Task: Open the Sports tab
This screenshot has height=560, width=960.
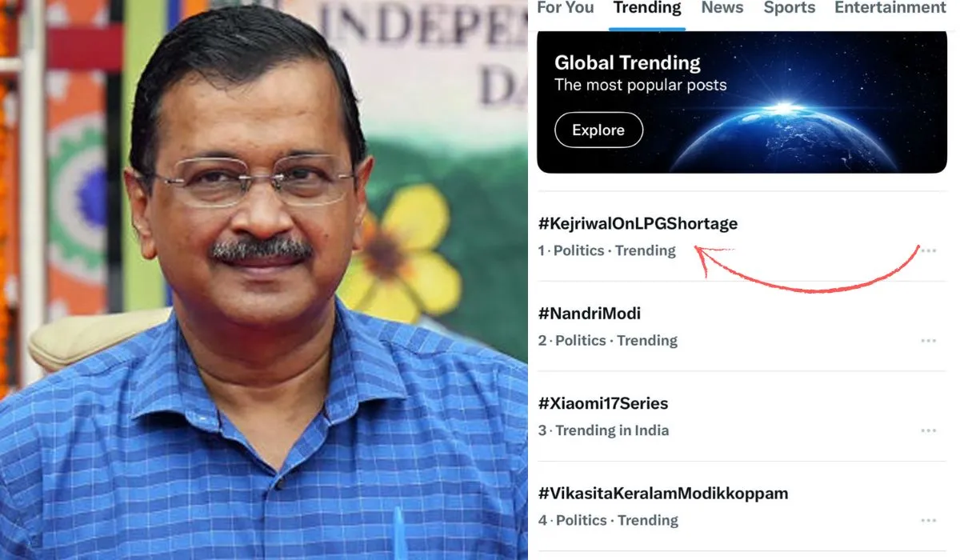Action: tap(789, 8)
